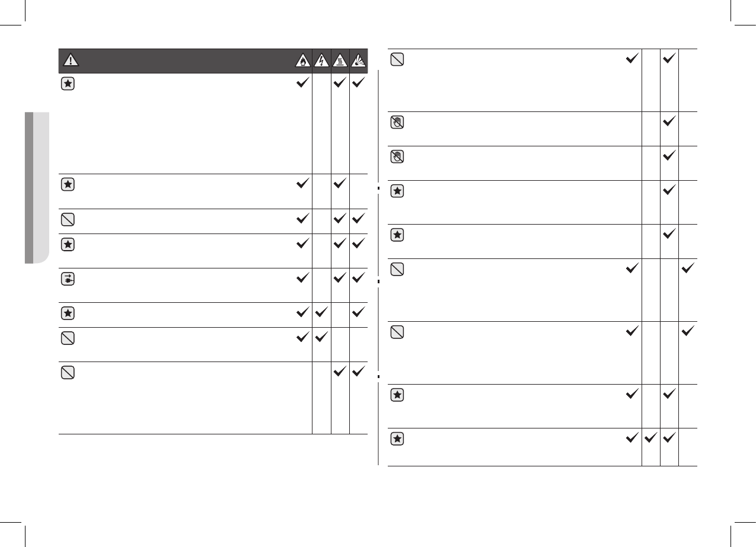Toggle the electric shock checkmark in the right table's last row
Screen dimensions: 756x547
tap(650, 438)
